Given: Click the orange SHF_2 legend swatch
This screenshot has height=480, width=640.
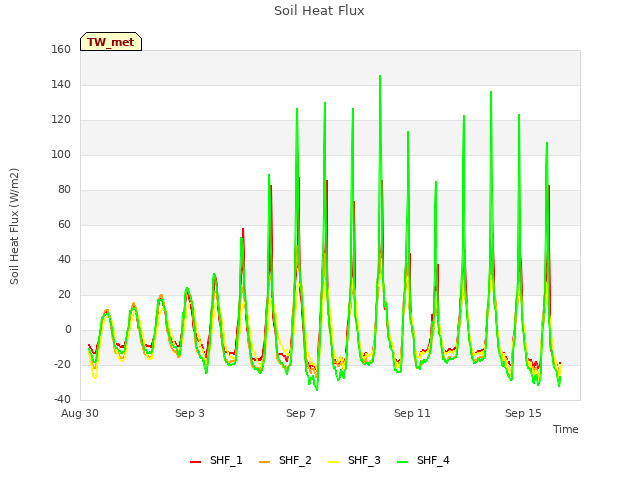Looking at the screenshot, I should [264, 462].
